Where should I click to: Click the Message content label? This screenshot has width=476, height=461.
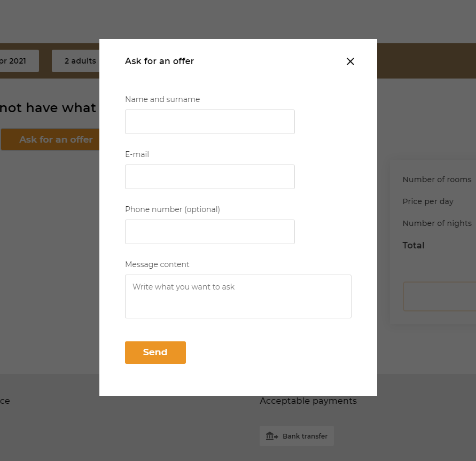coord(157,264)
